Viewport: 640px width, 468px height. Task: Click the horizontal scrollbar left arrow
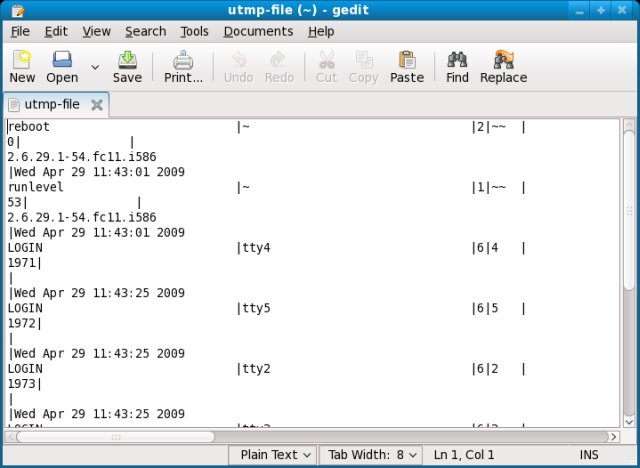(x=11, y=437)
